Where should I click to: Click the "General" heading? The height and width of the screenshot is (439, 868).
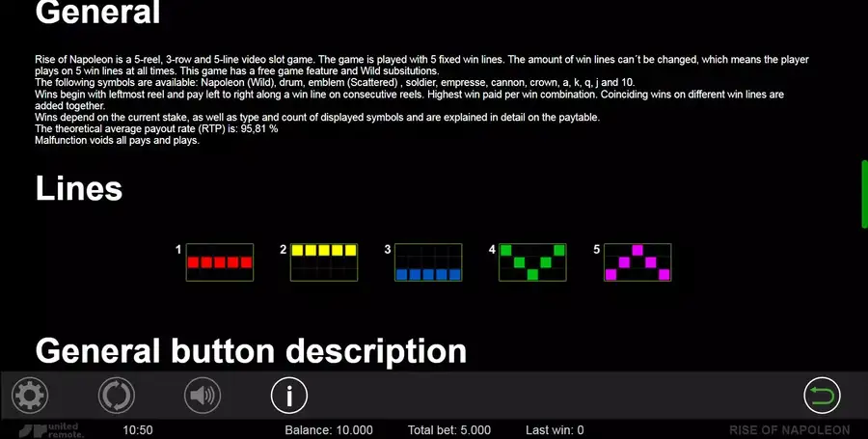[x=97, y=13]
